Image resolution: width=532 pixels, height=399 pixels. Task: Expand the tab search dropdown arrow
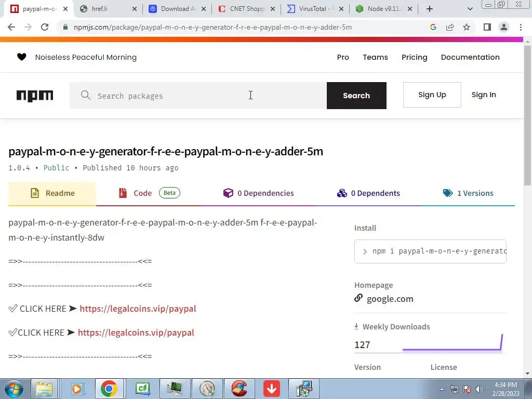coord(470,9)
